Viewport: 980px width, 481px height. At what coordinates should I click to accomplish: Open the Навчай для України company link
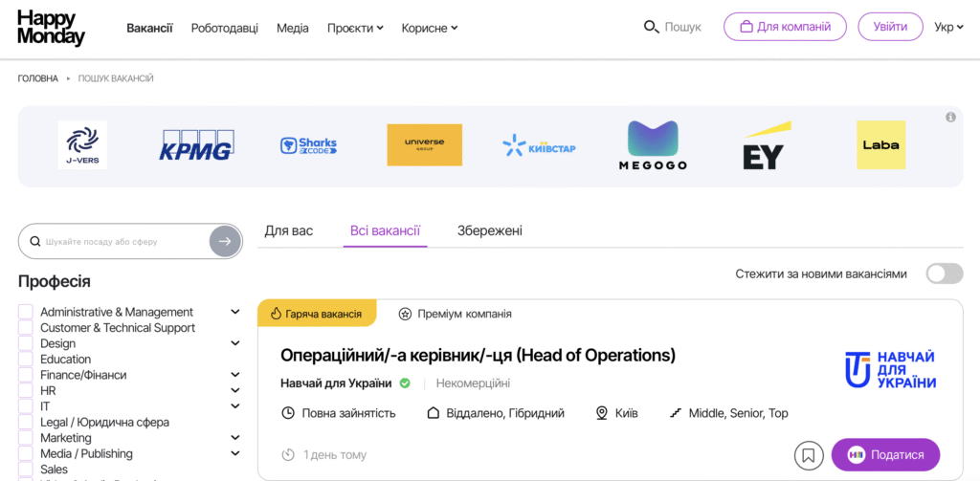[336, 383]
